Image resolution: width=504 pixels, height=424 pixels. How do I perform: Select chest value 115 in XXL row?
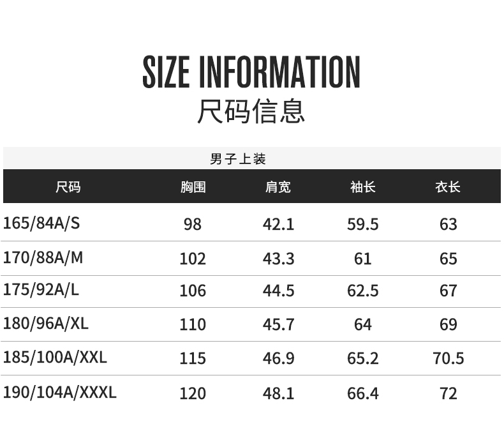(x=193, y=358)
